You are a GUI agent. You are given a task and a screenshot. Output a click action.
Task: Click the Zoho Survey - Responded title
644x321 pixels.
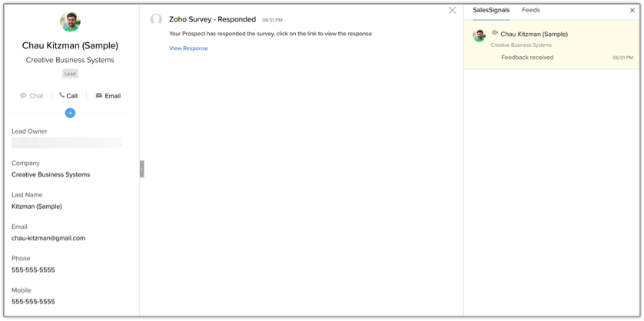point(212,19)
